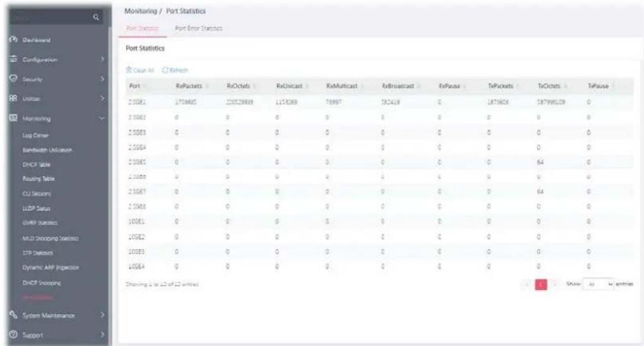The height and width of the screenshot is (346, 644).
Task: Open Bandwidth Utilization page
Action: [x=47, y=150]
